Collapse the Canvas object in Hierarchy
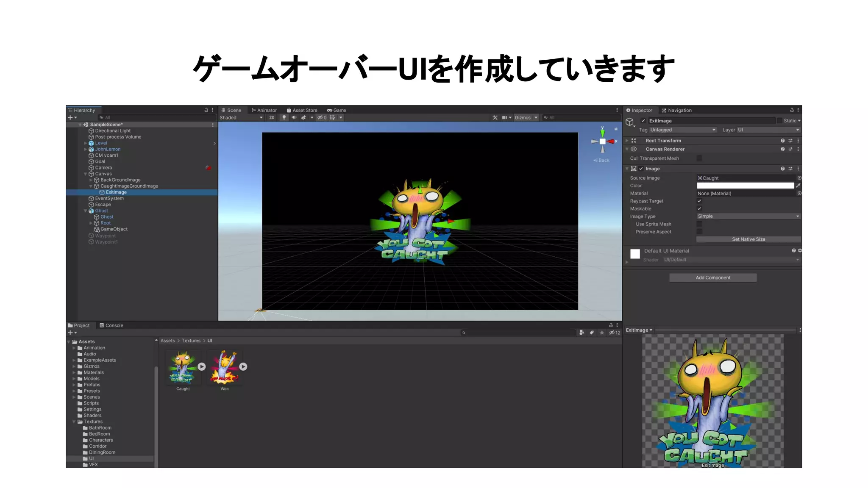 pos(86,174)
